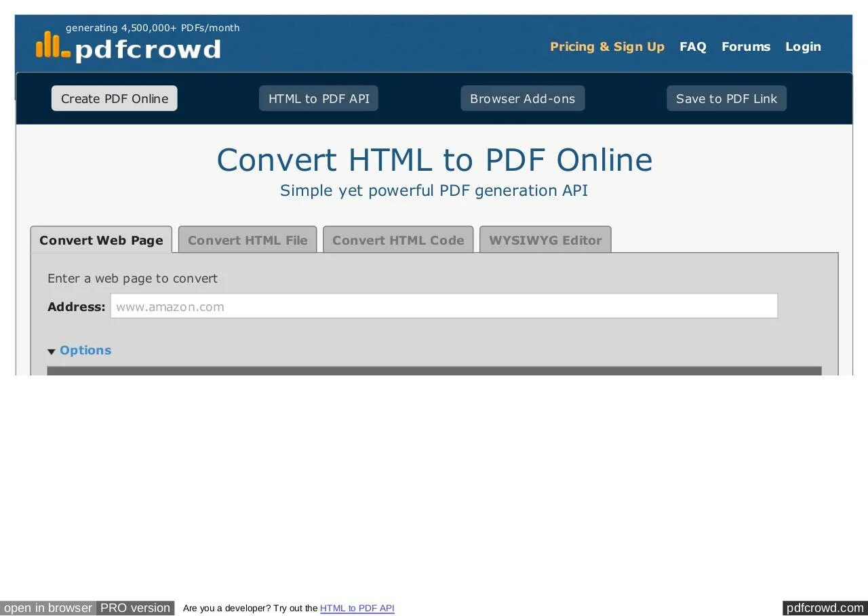Switch to WYSIWYG Editor tab

[545, 240]
